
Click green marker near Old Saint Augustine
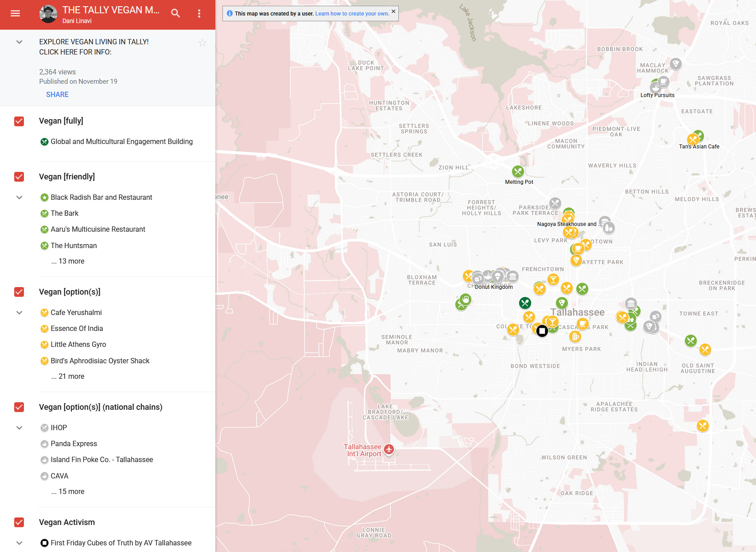pos(691,341)
